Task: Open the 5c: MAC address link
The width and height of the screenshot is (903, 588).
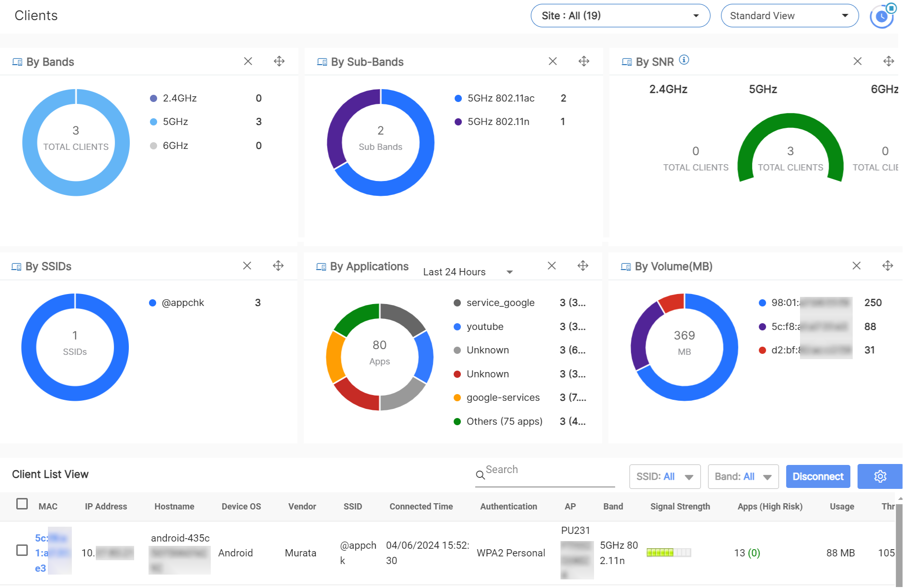Action: coord(52,553)
